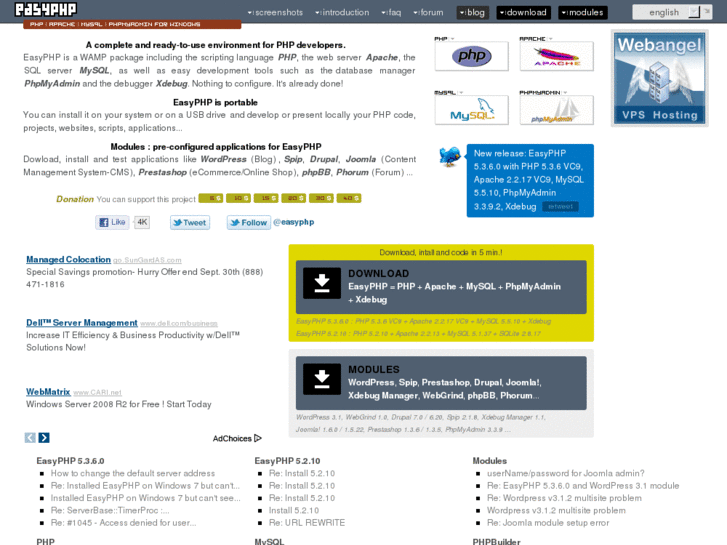
Task: Open 'Re: Joomla module setup error' post
Action: pos(548,523)
